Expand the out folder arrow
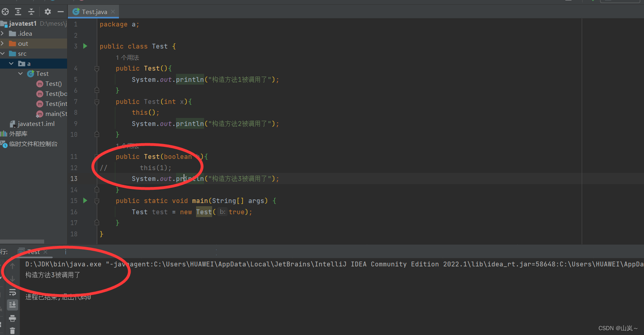 (2, 43)
